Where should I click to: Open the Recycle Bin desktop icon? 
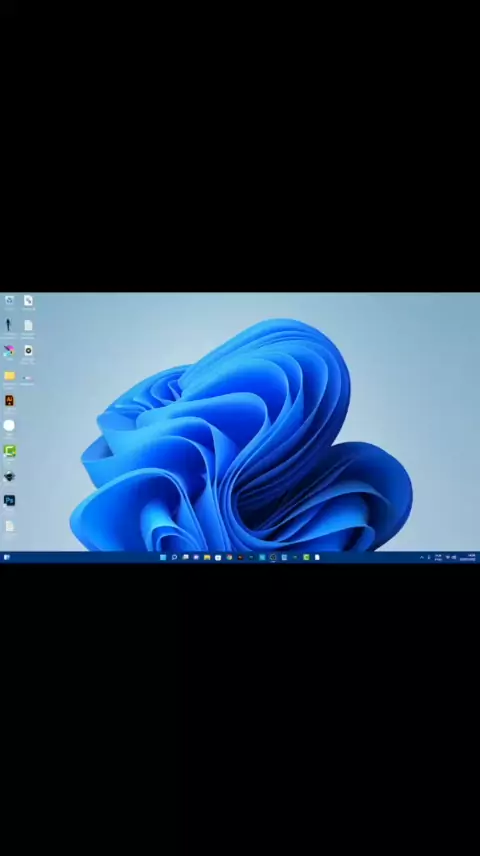click(x=9, y=300)
